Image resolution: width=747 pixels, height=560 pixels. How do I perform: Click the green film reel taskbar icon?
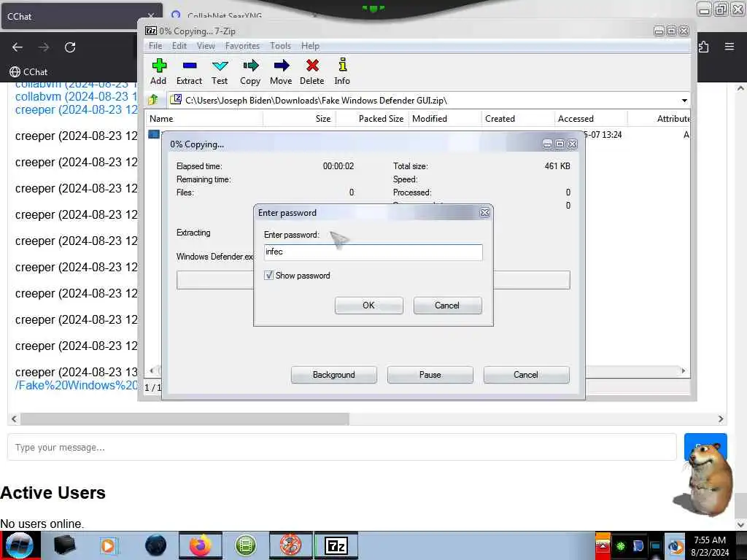(x=246, y=545)
